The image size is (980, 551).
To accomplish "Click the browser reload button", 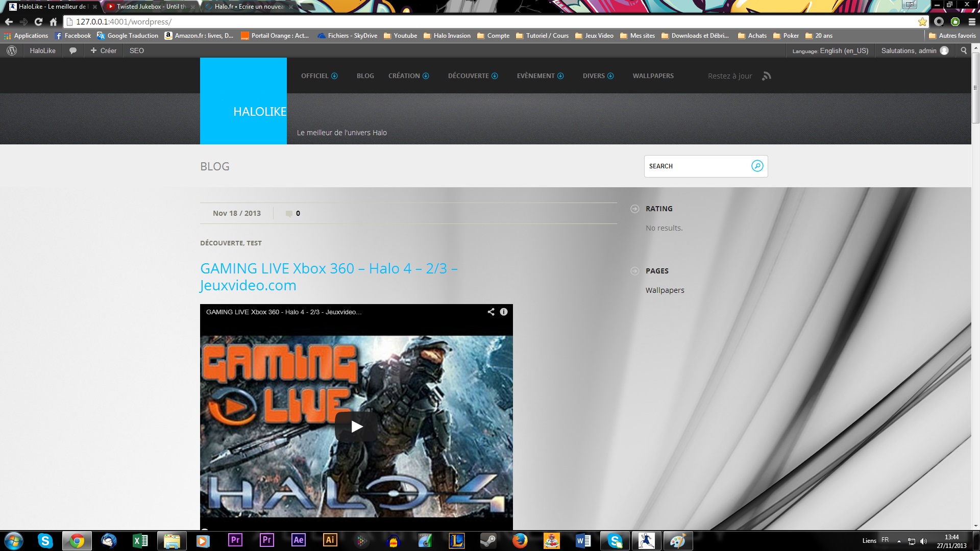I will tap(38, 22).
